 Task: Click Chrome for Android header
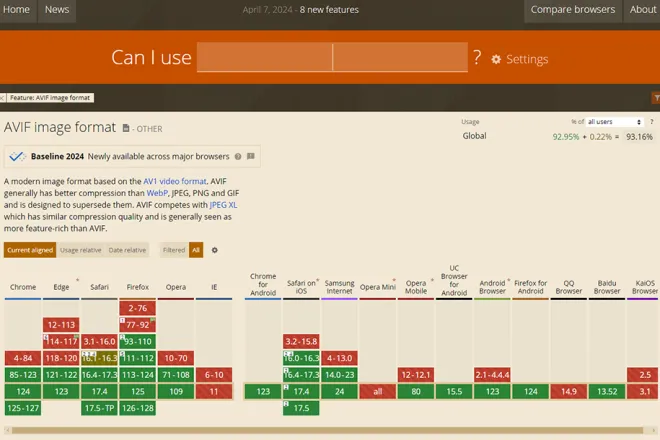(263, 285)
